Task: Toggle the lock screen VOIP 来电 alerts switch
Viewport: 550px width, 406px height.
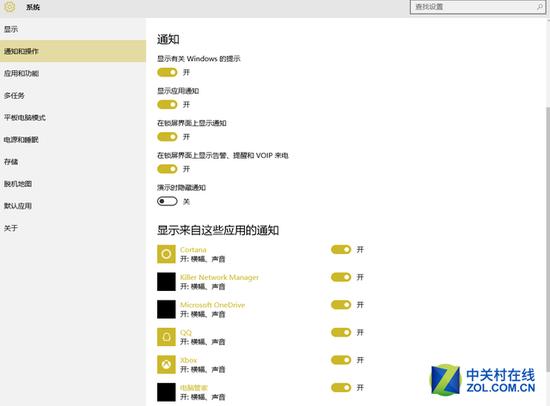Action: [x=167, y=169]
